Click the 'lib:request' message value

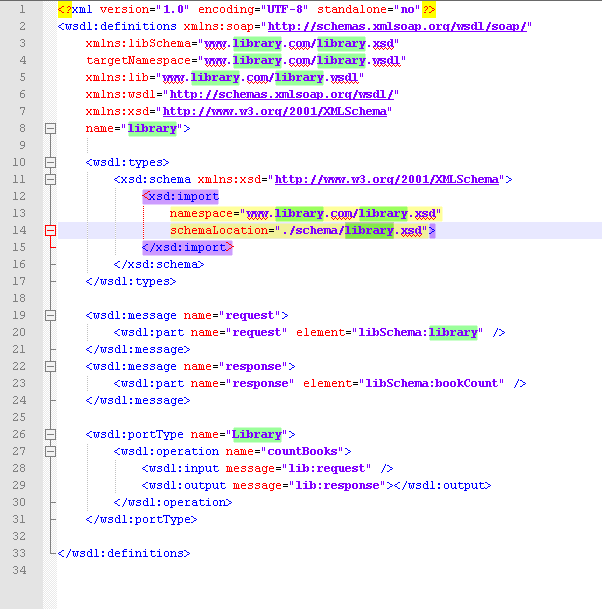[327, 468]
